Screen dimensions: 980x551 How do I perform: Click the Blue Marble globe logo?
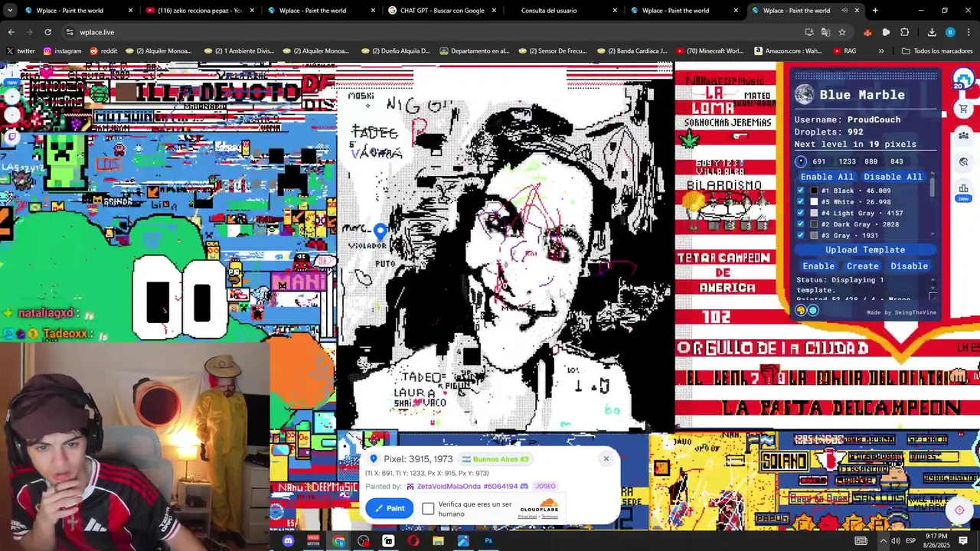click(x=804, y=94)
